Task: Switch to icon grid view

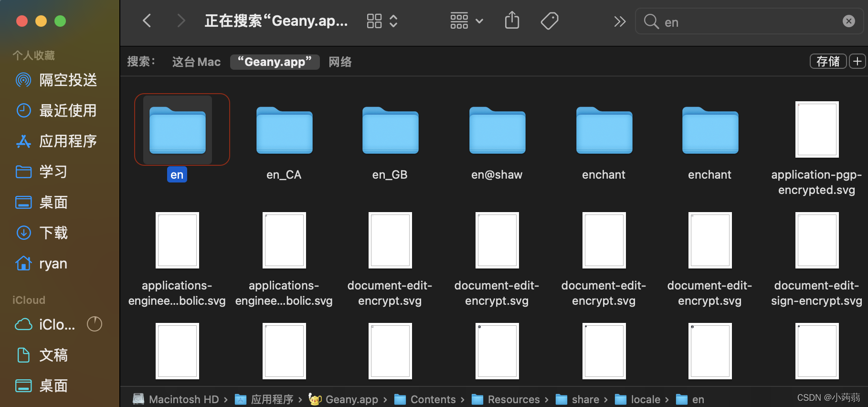Action: tap(374, 21)
